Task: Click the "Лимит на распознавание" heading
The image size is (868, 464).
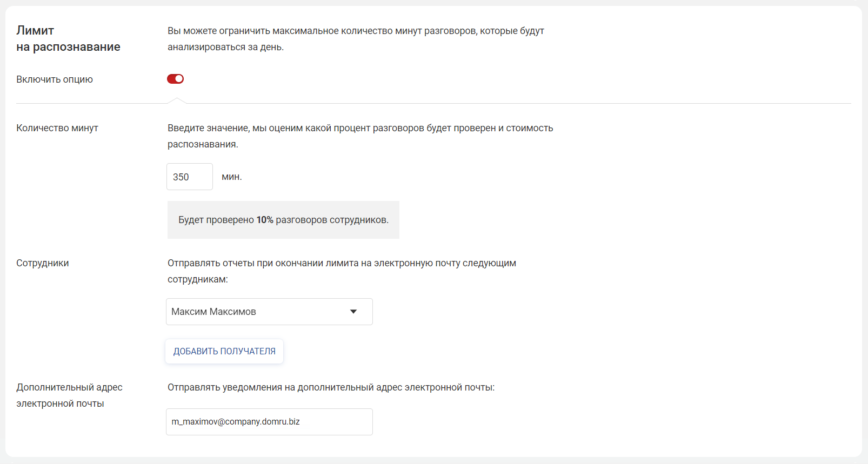Action: (x=68, y=38)
